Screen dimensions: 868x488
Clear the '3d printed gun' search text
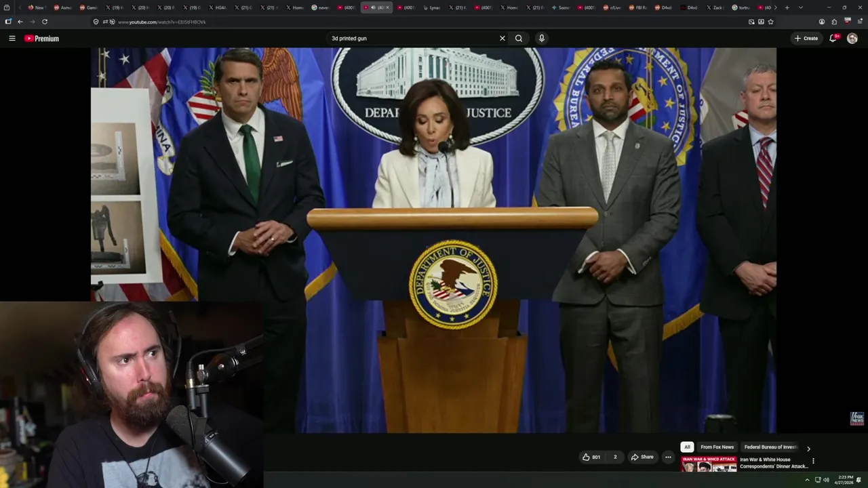pyautogui.click(x=502, y=39)
